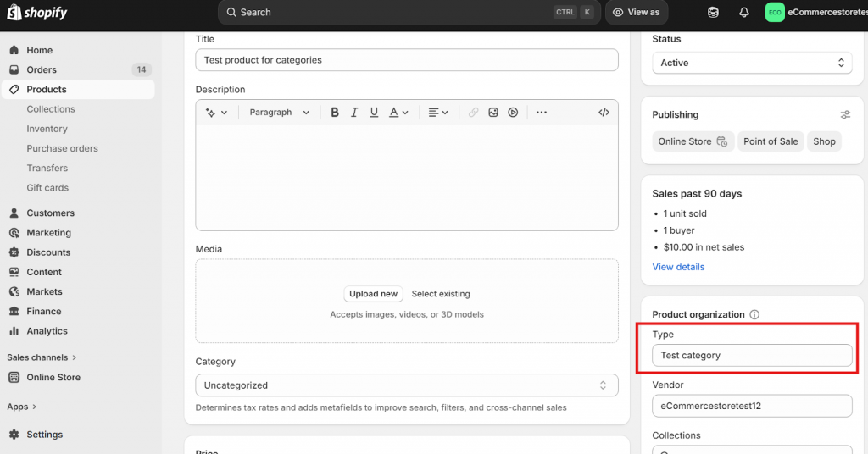Click the more options ellipsis in editor
Viewport: 868px width, 454px height.
[x=542, y=113]
